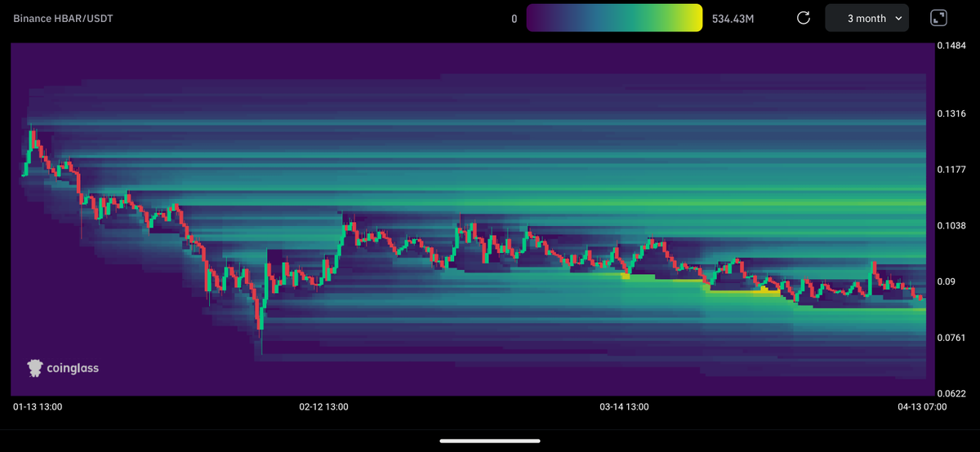Click the Binance HBAR/USDT title

[63, 18]
